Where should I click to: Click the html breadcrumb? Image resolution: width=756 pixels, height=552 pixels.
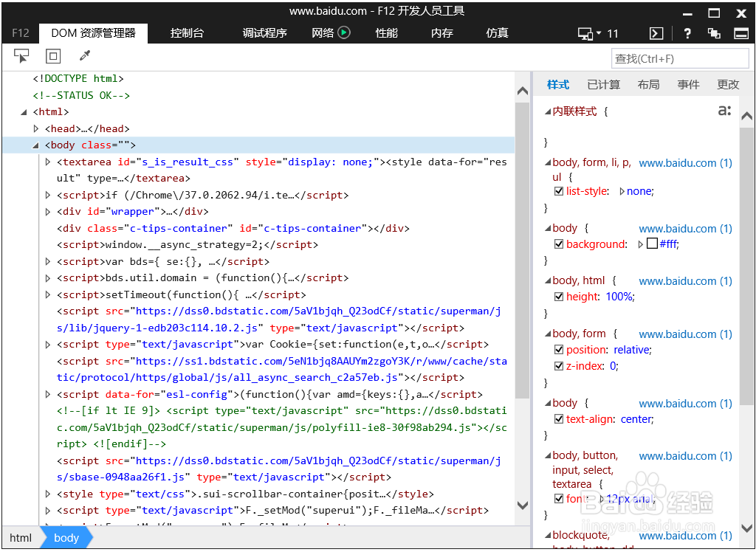21,538
